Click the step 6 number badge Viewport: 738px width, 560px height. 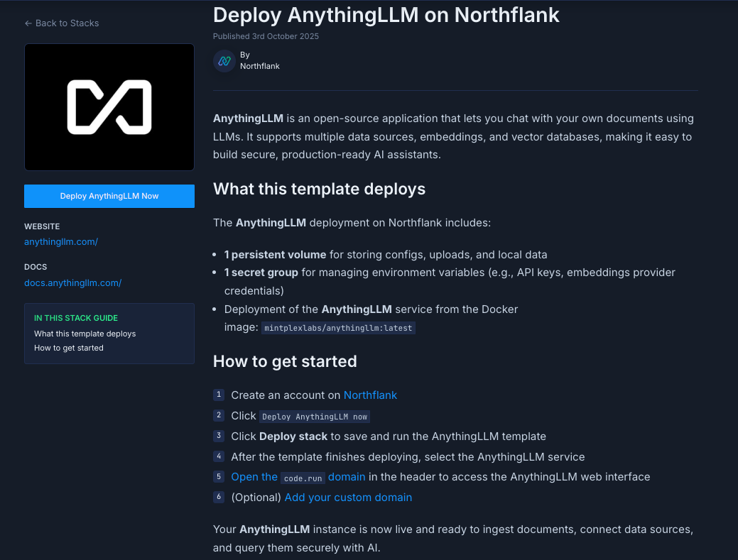pos(219,497)
